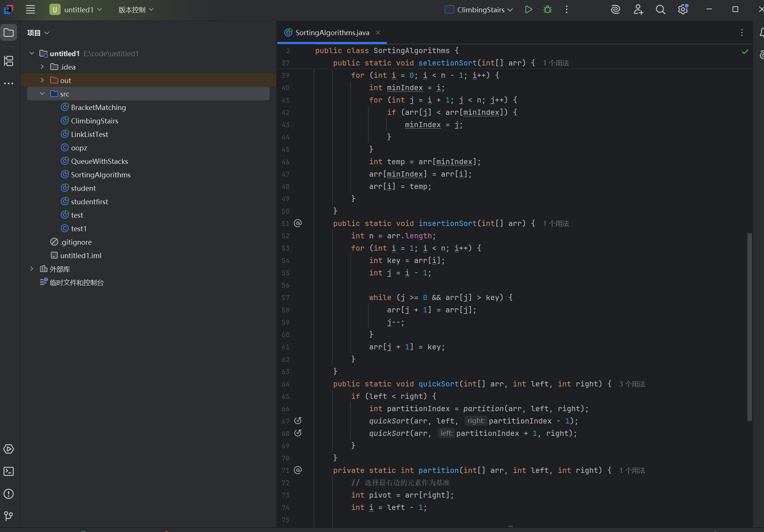Expand the 外部库 node

pos(32,269)
